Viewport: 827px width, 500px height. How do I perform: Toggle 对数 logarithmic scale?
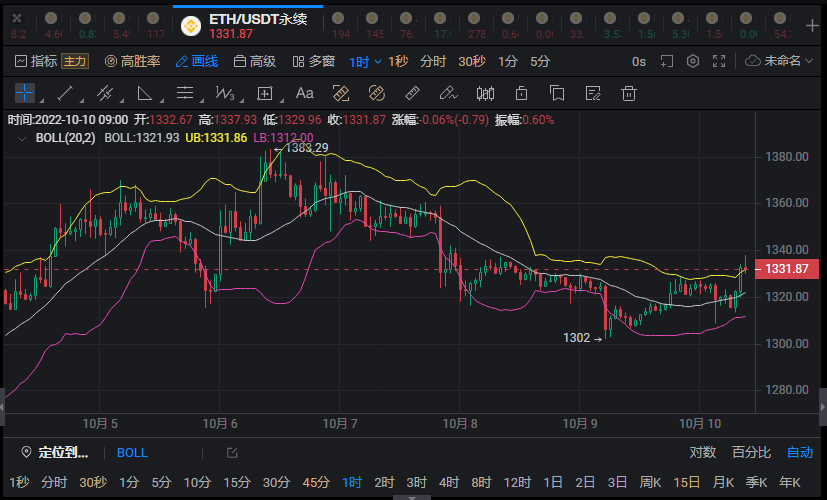click(x=703, y=452)
